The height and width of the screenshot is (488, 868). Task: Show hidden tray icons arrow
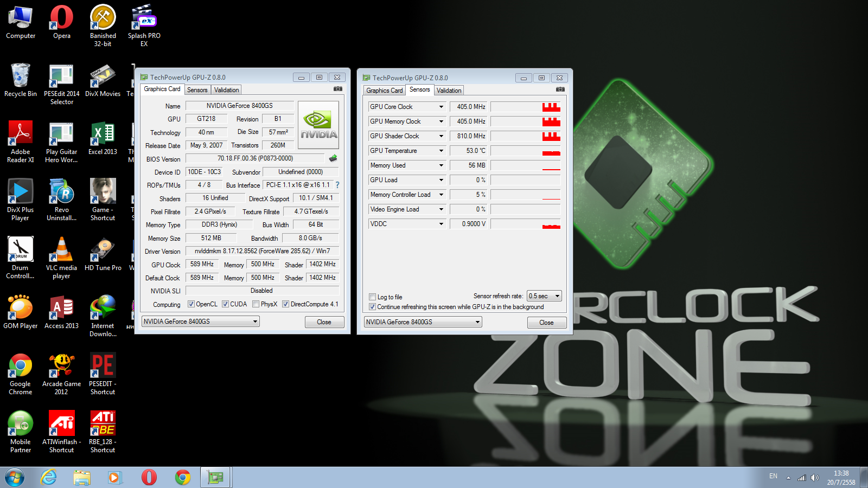788,478
